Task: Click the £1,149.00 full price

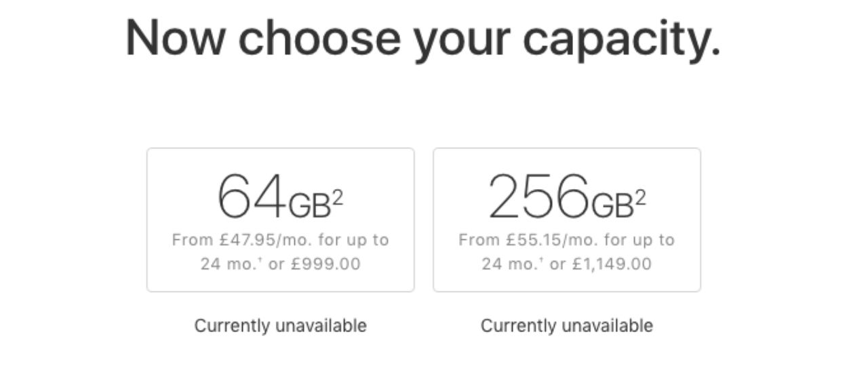Action: pos(612,264)
